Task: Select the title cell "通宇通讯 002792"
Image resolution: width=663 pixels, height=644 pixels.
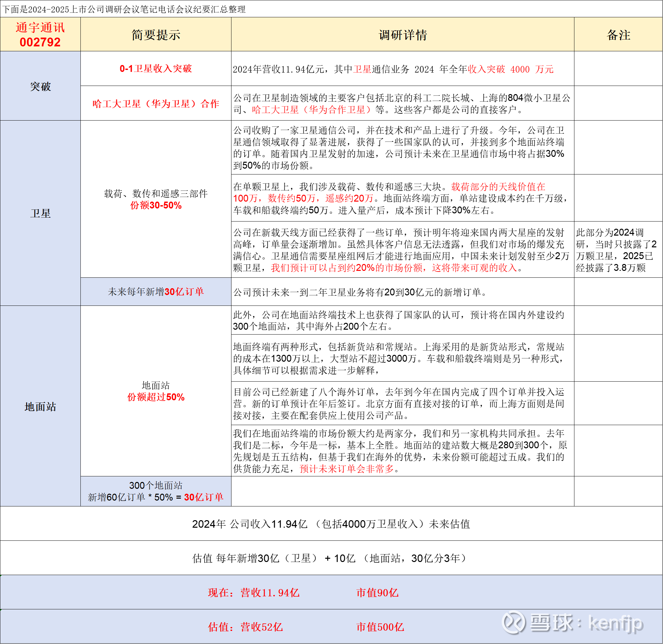Action: [40, 35]
